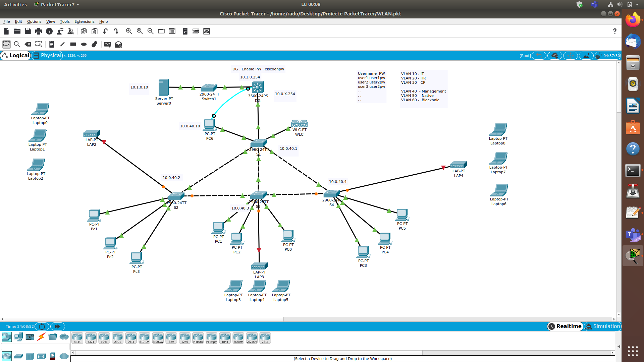
Task: Pick the Place Note tool
Action: coord(51,44)
